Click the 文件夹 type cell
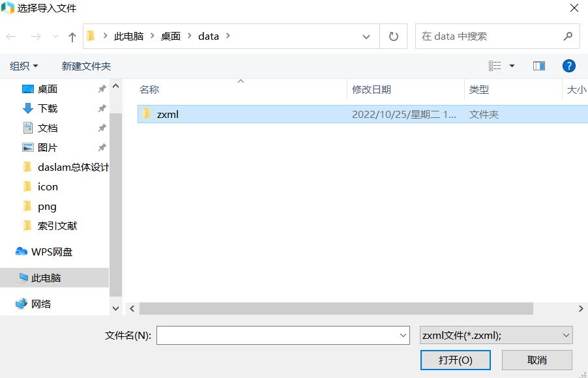The image size is (588, 378). click(484, 114)
